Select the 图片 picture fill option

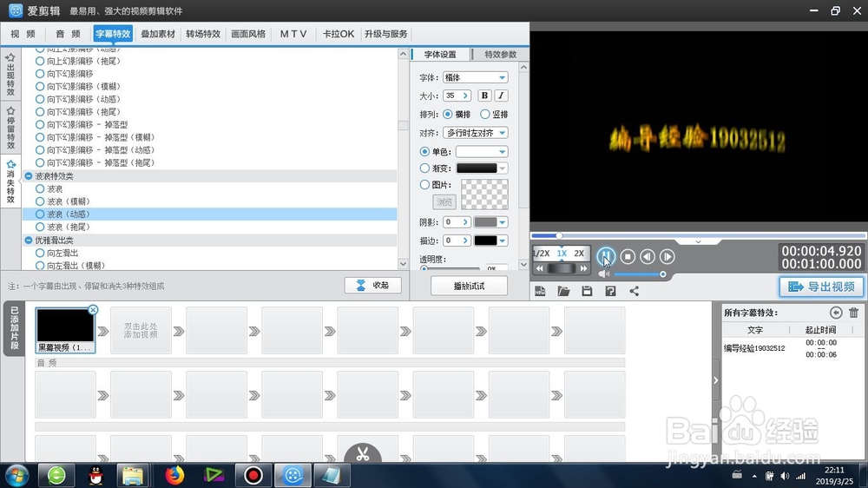[x=424, y=184]
